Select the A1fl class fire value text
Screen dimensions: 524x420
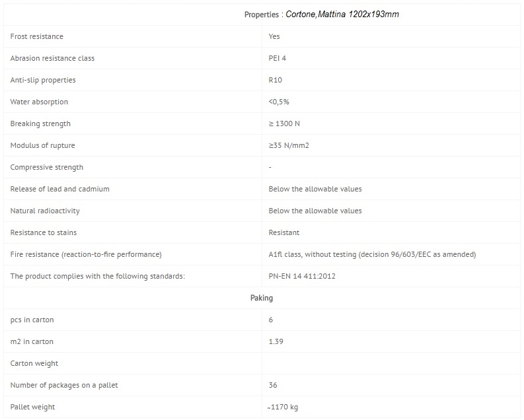click(372, 254)
